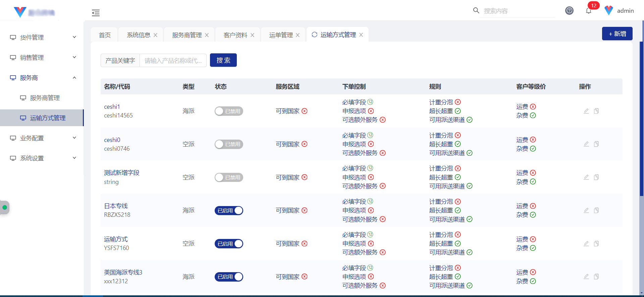Close the 运单管理 tab

(298, 35)
